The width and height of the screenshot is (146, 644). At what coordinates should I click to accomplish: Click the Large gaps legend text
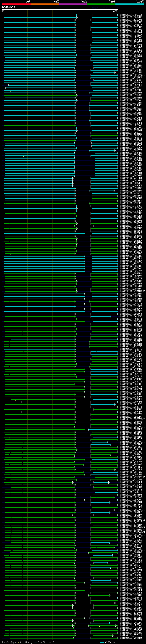(28, 642)
